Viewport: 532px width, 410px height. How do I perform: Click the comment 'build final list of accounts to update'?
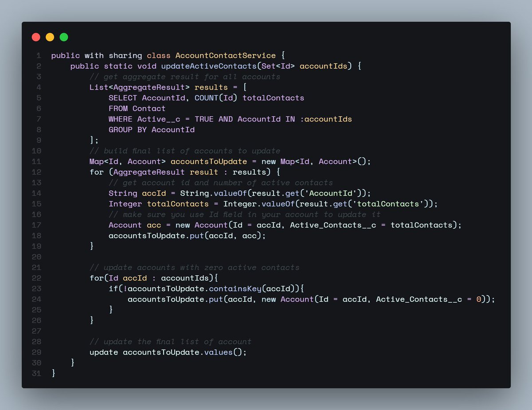tap(185, 151)
